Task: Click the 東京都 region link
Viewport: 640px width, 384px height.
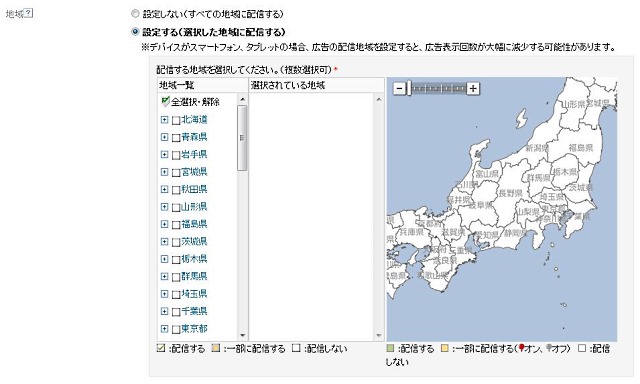Action: point(194,329)
